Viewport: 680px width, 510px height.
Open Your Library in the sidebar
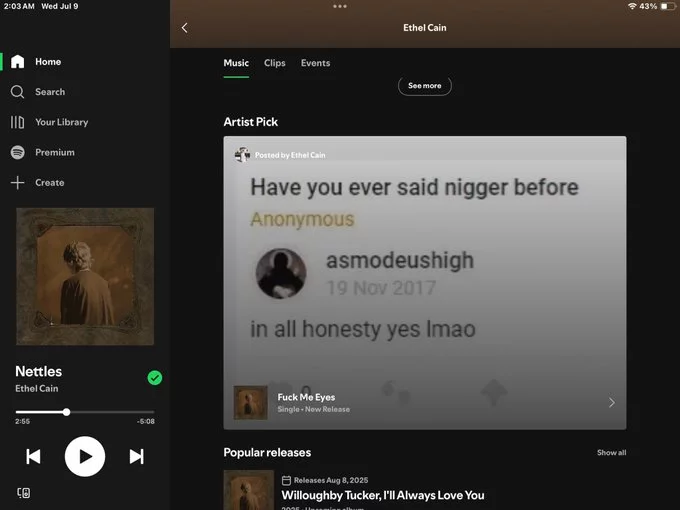pos(49,122)
